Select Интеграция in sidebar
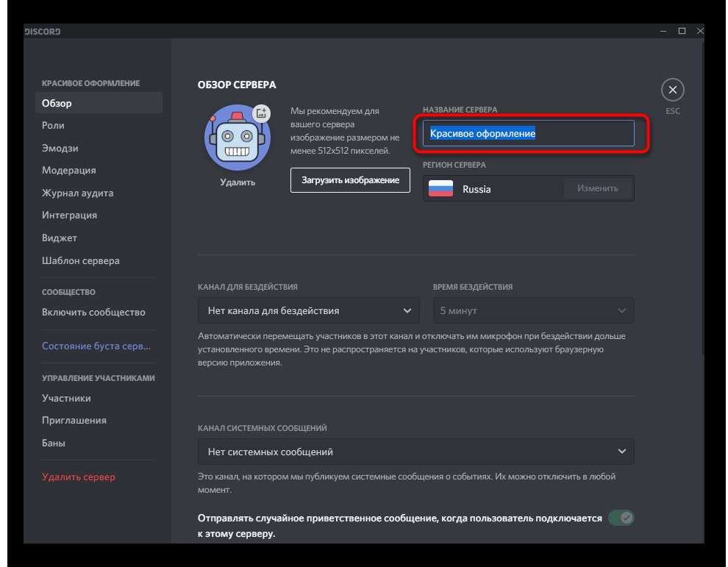Viewport: 728px width, 567px height. (x=70, y=215)
